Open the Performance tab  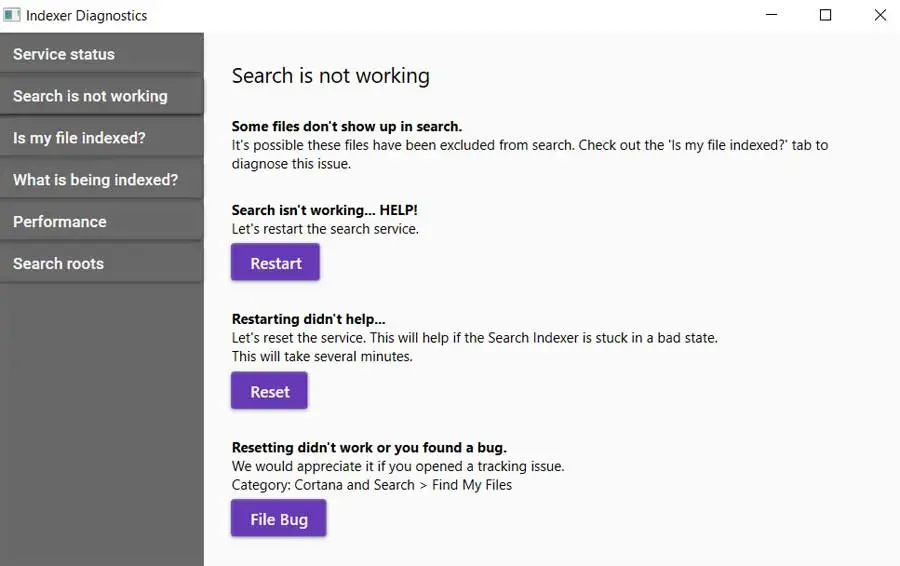[x=102, y=222]
